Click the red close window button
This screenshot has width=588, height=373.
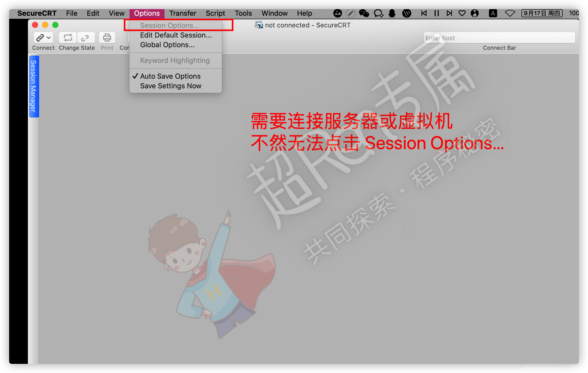click(35, 25)
